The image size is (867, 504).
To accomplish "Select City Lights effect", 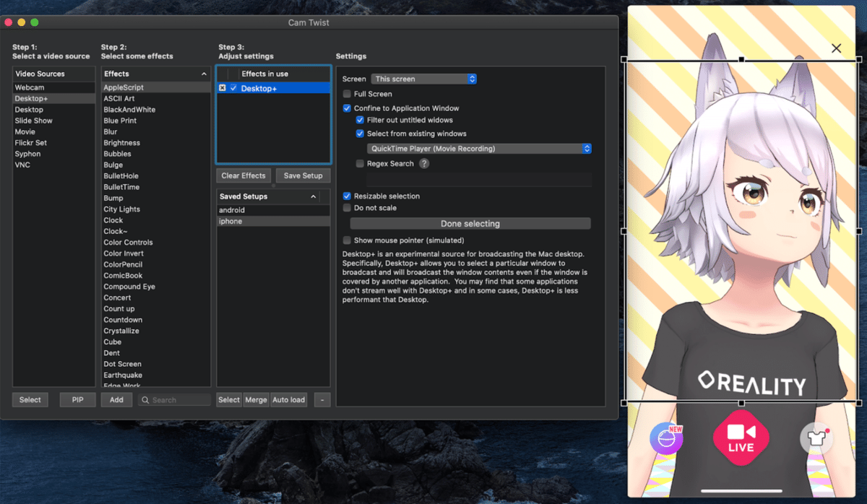I will [x=155, y=209].
